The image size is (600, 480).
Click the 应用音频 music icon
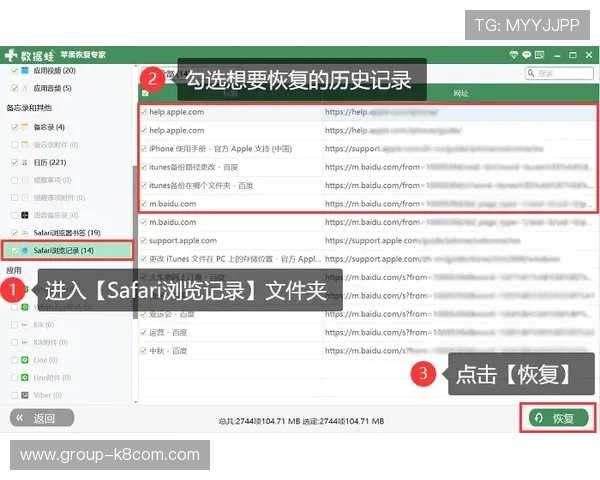tap(25, 88)
